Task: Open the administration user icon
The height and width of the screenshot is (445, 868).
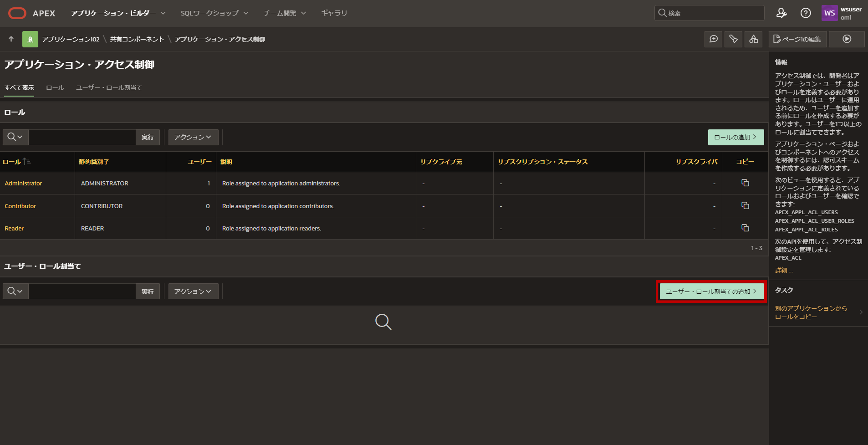Action: pyautogui.click(x=781, y=13)
